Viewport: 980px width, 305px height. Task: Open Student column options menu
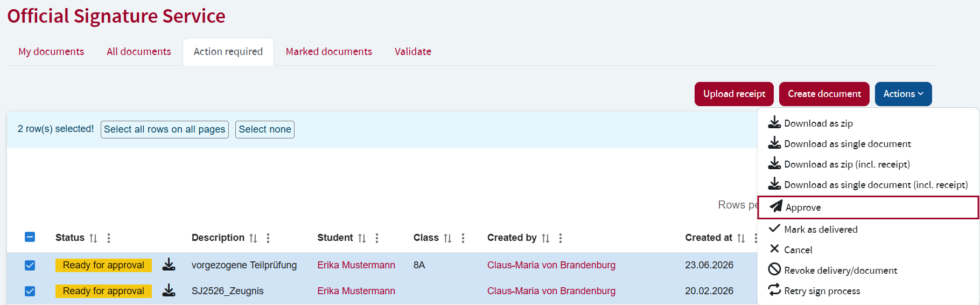pos(377,238)
